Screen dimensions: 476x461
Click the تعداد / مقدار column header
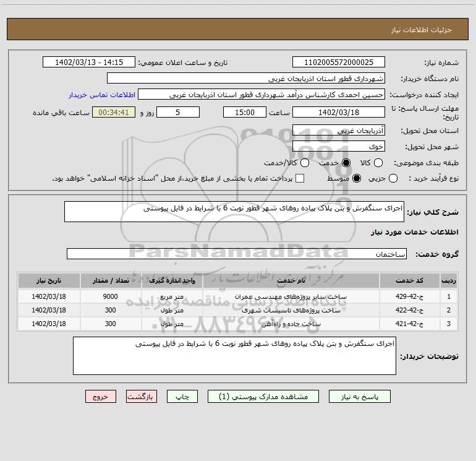111,280
